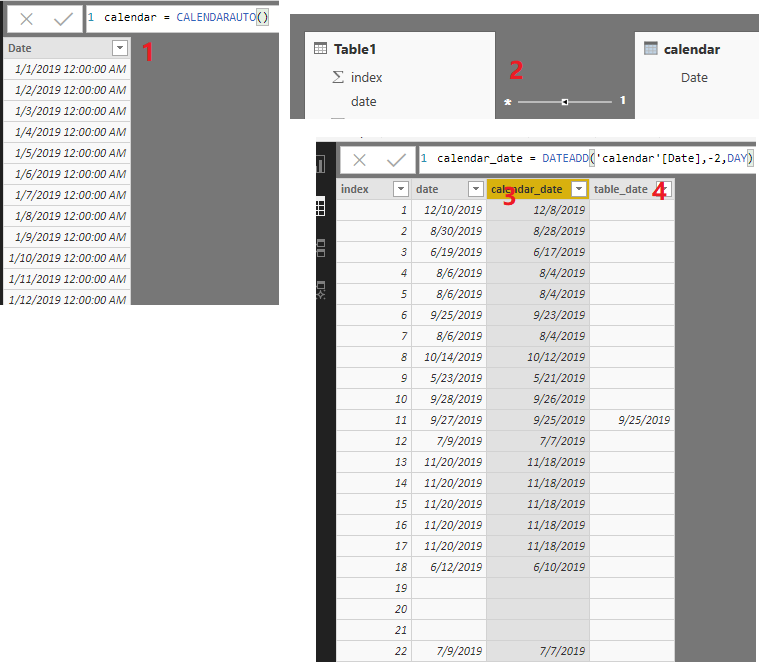Click the Table1 table icon
Screen dimensions: 759x664
[x=320, y=48]
